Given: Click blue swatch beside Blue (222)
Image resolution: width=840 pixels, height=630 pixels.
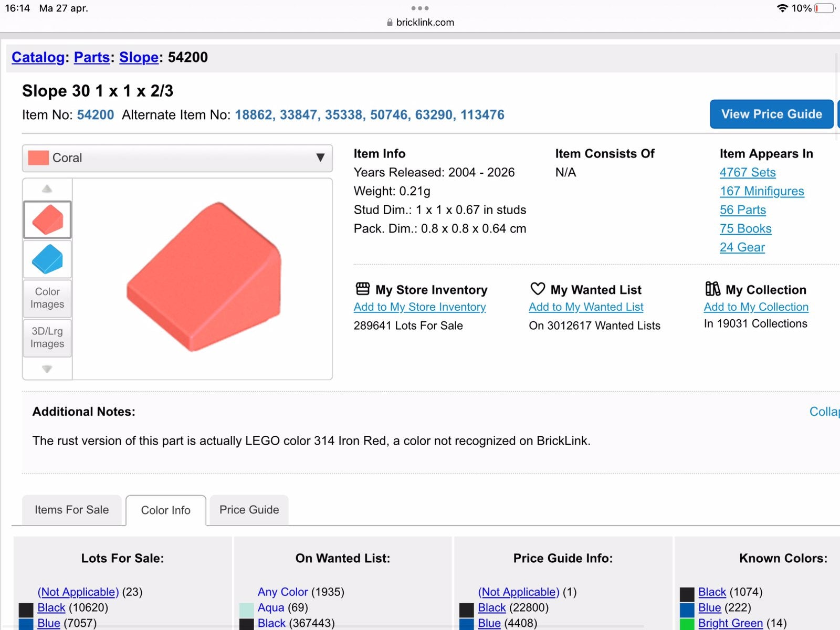Looking at the screenshot, I should [x=687, y=610].
